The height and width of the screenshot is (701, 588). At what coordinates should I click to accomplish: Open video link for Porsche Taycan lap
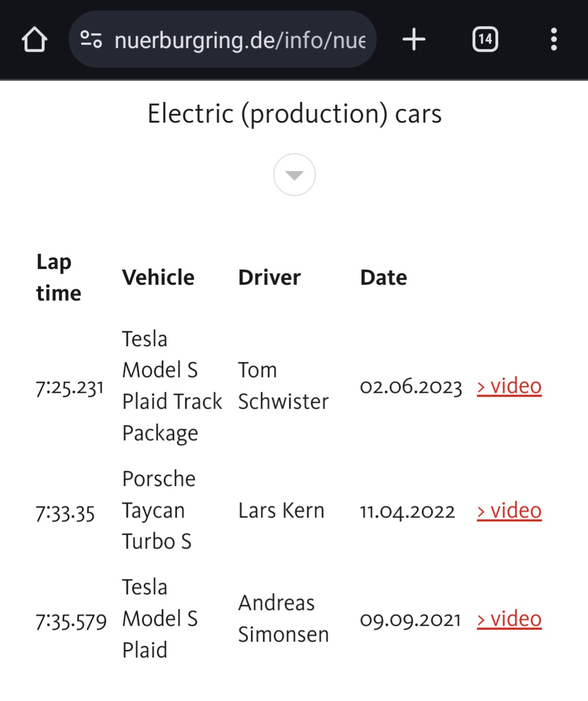tap(509, 511)
